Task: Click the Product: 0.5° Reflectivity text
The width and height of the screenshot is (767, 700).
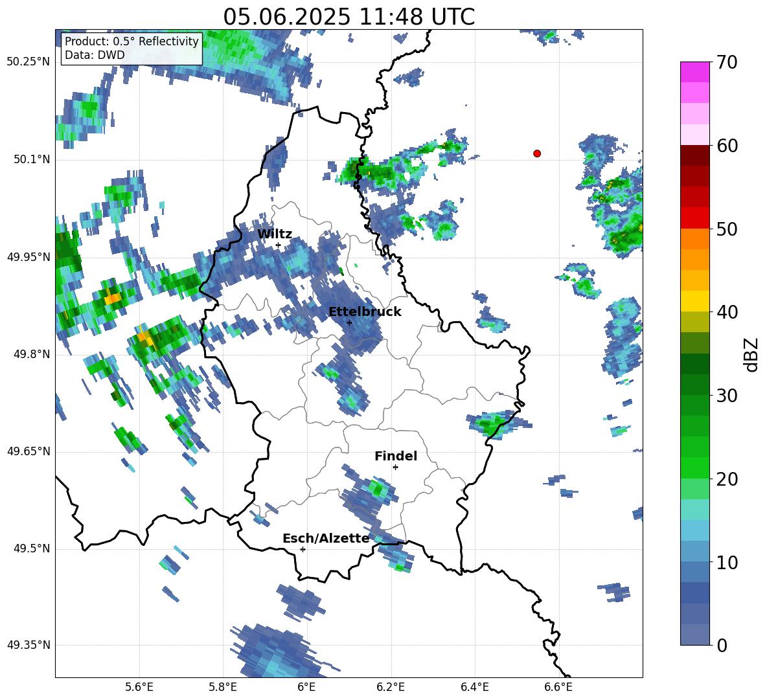Action: (x=132, y=41)
